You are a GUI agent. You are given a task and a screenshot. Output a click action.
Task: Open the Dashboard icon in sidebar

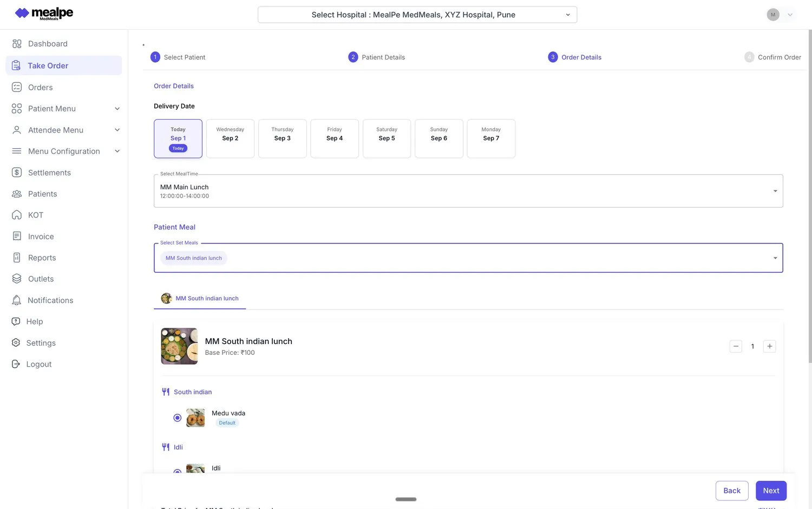[x=17, y=44]
